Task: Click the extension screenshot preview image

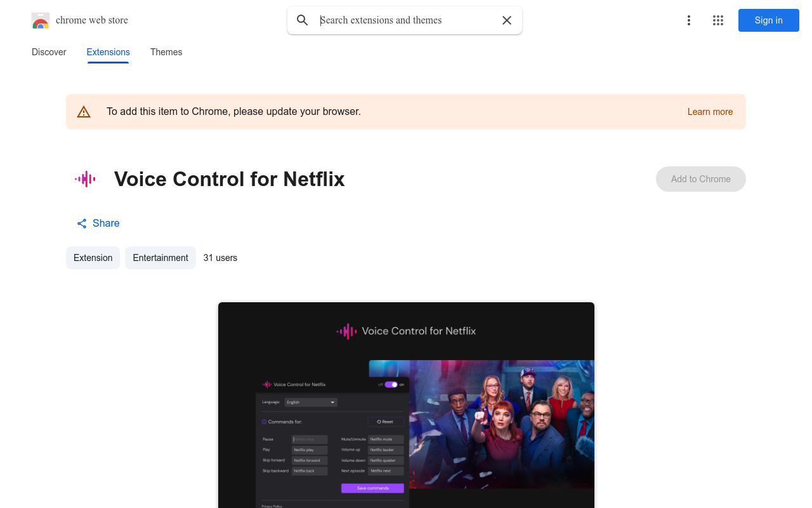Action: tap(406, 405)
